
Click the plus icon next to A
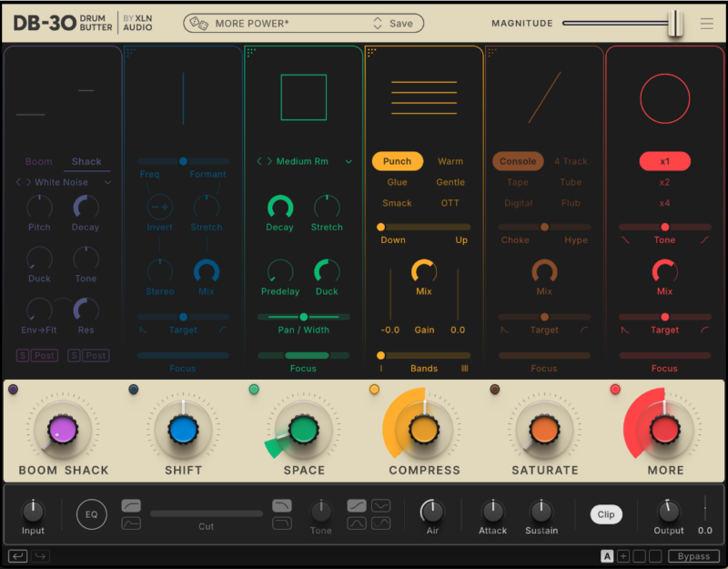coord(623,556)
